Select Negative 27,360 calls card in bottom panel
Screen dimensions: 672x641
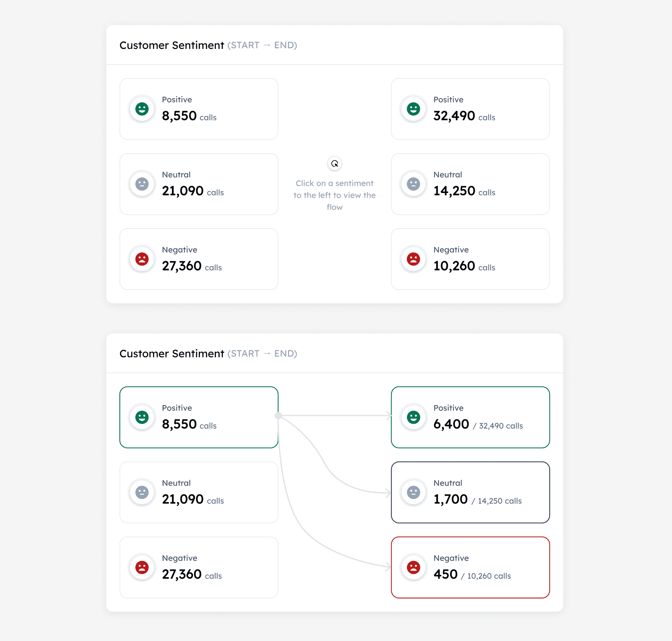[x=199, y=567]
